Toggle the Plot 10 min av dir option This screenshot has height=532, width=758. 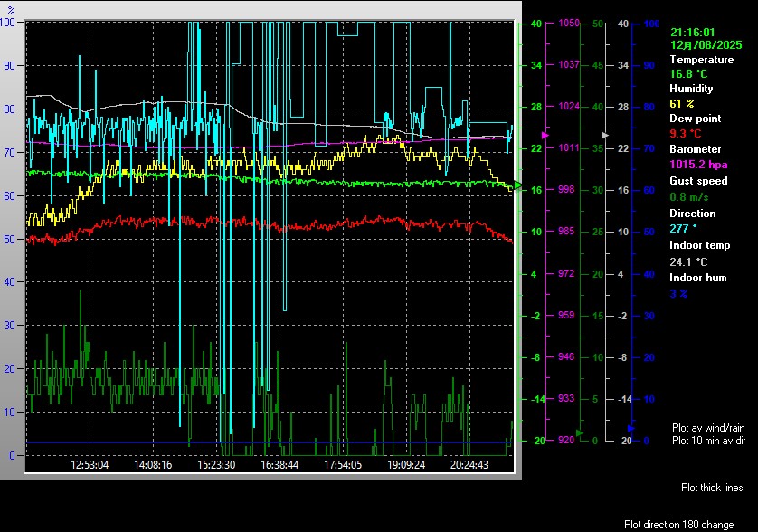[708, 441]
